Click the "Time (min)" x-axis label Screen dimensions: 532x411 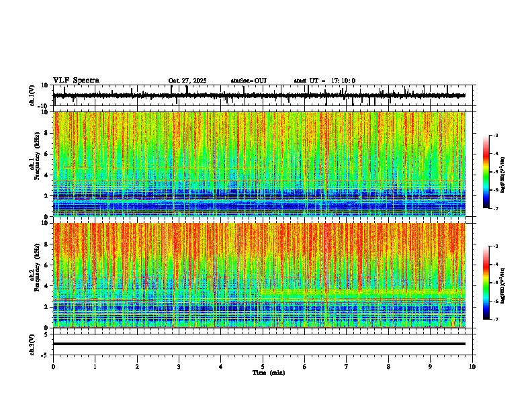pyautogui.click(x=269, y=373)
